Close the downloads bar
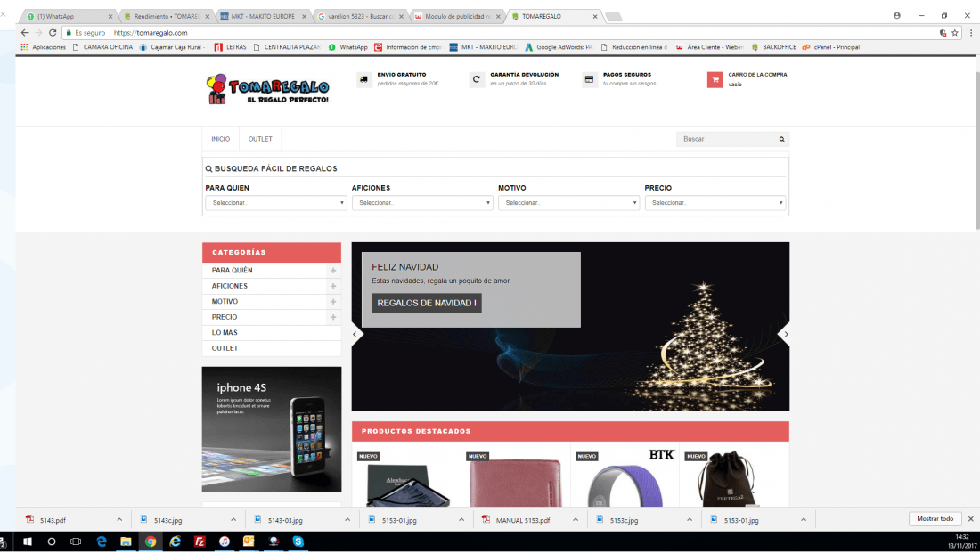 [970, 518]
